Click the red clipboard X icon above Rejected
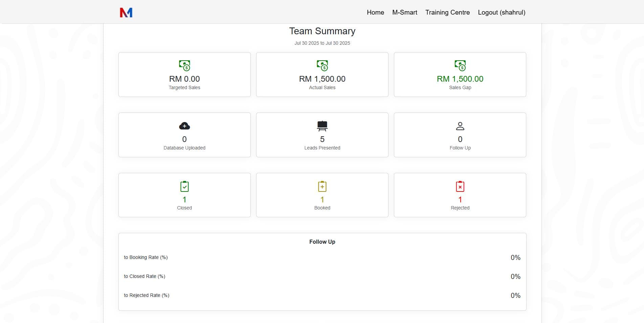Image resolution: width=644 pixels, height=323 pixels. pyautogui.click(x=460, y=186)
